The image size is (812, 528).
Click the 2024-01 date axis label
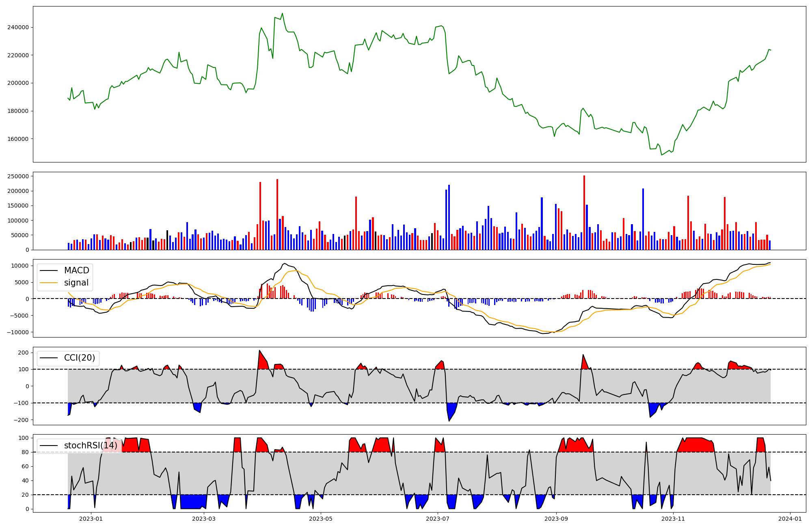(790, 519)
